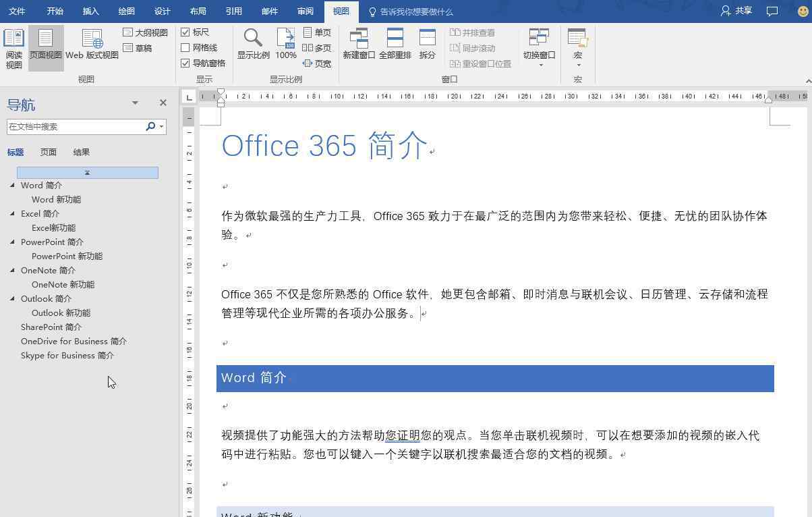Toggle the 导航窗格 navigation pane checkbox
812x517 pixels.
[185, 63]
